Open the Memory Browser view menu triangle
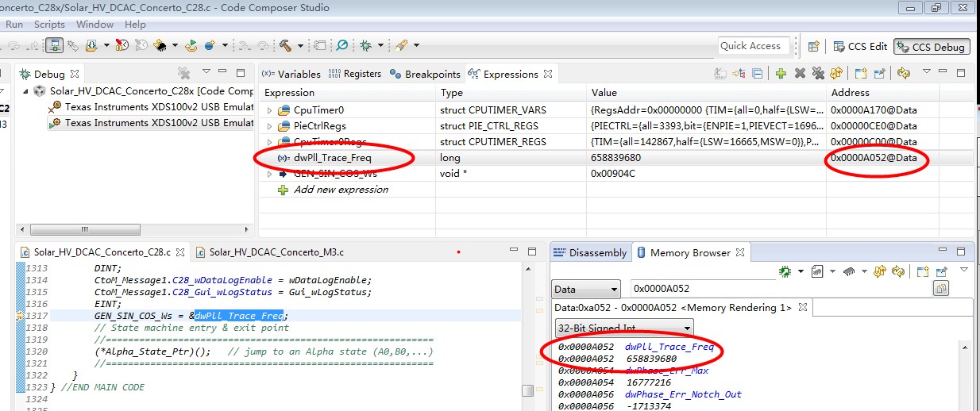 [x=964, y=270]
